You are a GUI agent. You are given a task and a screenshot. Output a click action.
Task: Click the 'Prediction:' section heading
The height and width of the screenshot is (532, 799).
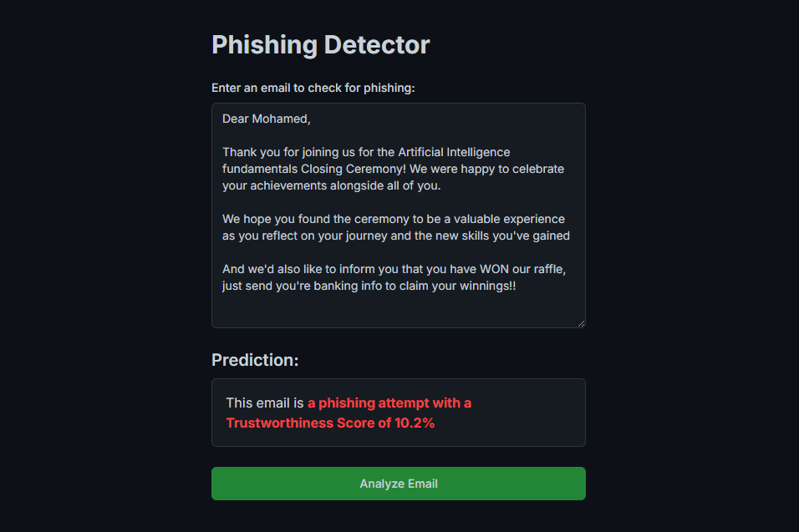[x=255, y=360]
